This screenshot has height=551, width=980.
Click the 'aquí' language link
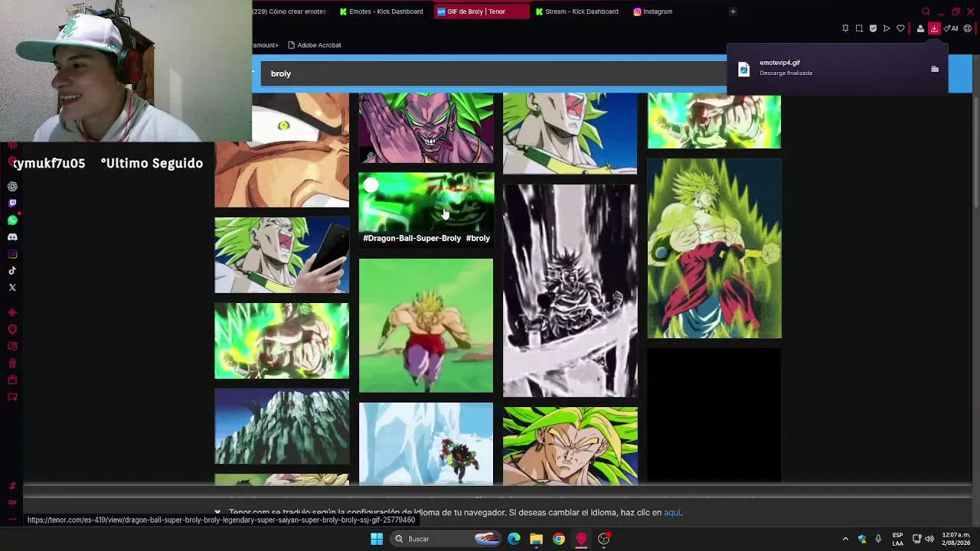(x=671, y=513)
